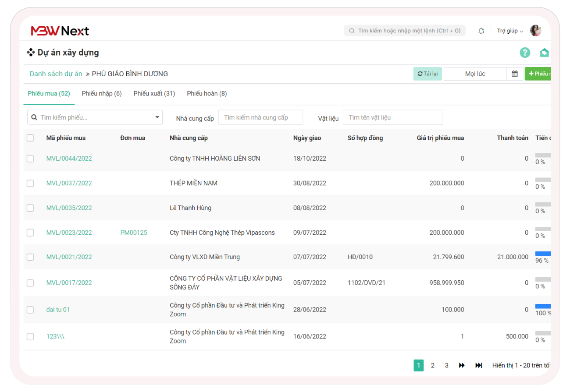The width and height of the screenshot is (570, 392).
Task: Check the box for MVL/0044/2022 row
Action: (30, 159)
